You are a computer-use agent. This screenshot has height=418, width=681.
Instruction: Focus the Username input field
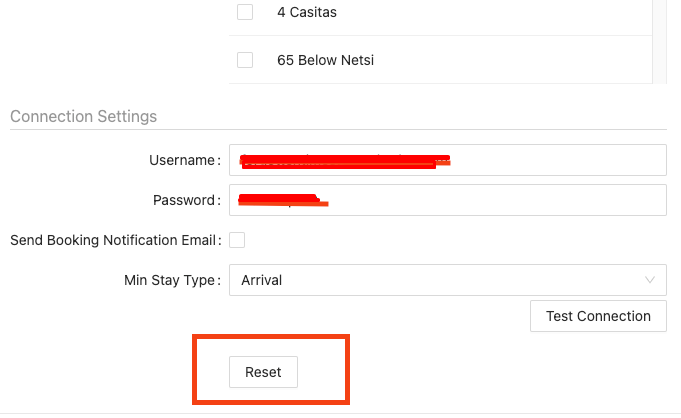click(448, 160)
